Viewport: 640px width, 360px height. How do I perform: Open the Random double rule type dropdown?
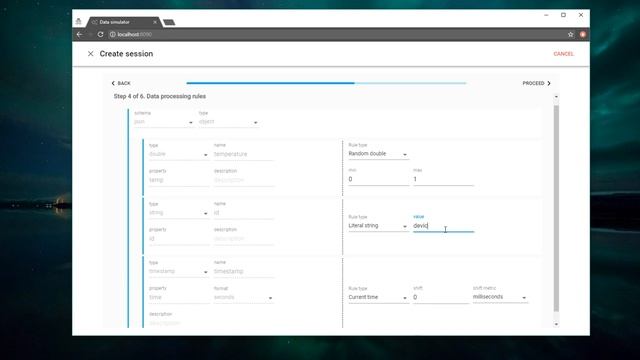point(378,154)
